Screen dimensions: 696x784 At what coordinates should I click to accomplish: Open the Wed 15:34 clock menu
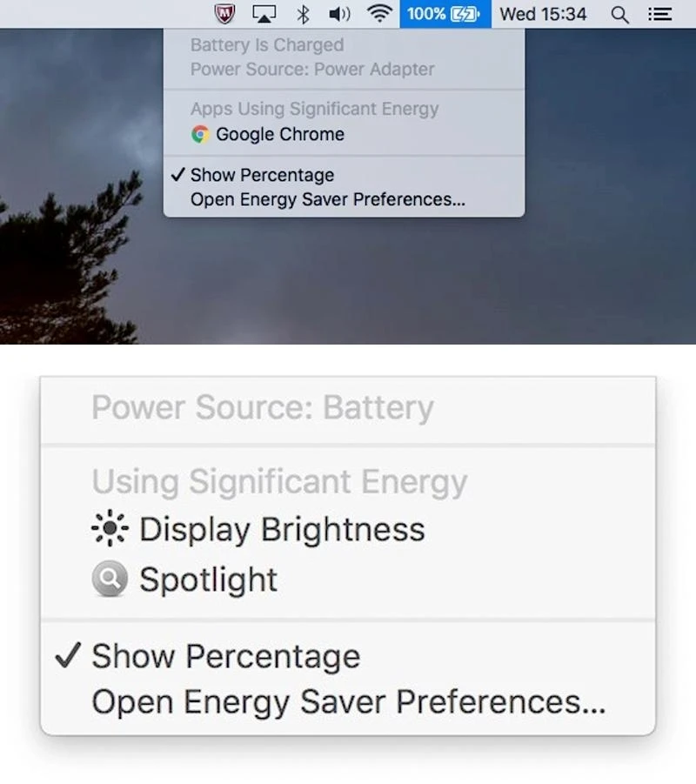click(x=543, y=14)
